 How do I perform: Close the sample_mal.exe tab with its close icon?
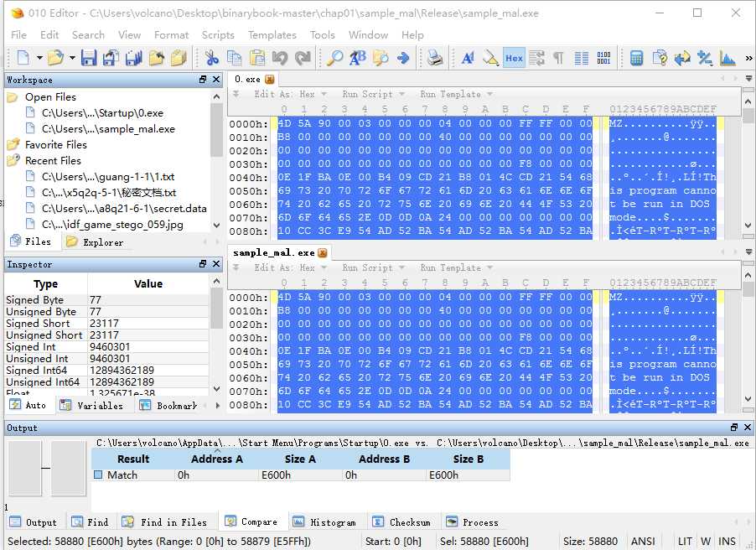pos(323,253)
